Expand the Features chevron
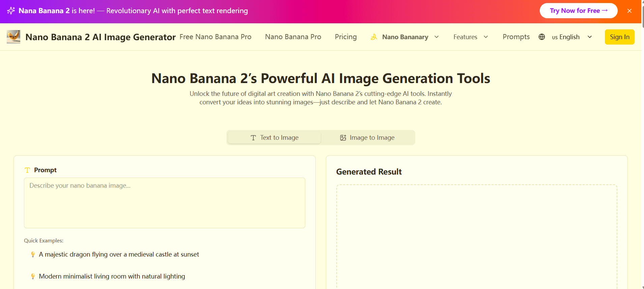 (486, 37)
